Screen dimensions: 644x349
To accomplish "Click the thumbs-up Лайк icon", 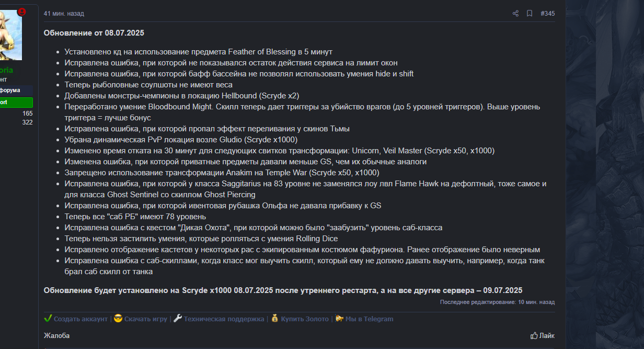I will 534,335.
